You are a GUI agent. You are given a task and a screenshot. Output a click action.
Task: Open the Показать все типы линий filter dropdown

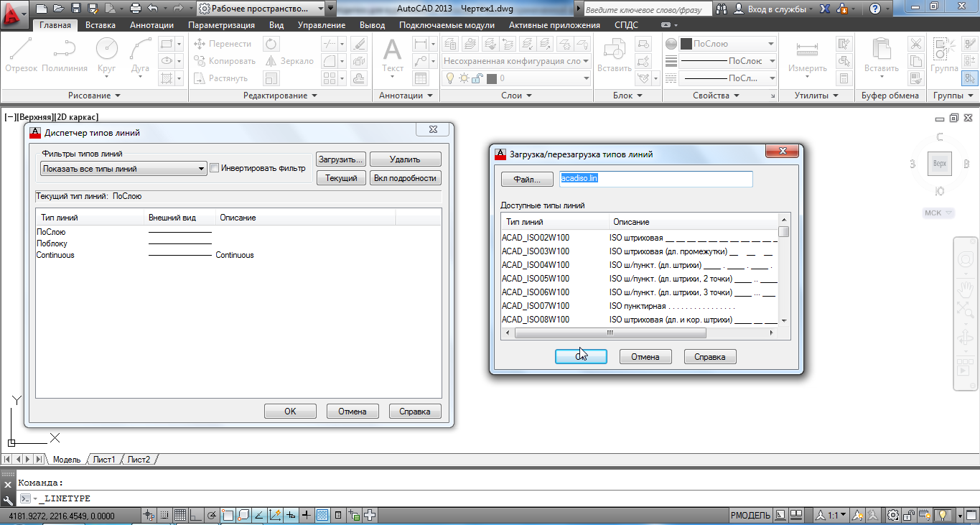tap(123, 169)
